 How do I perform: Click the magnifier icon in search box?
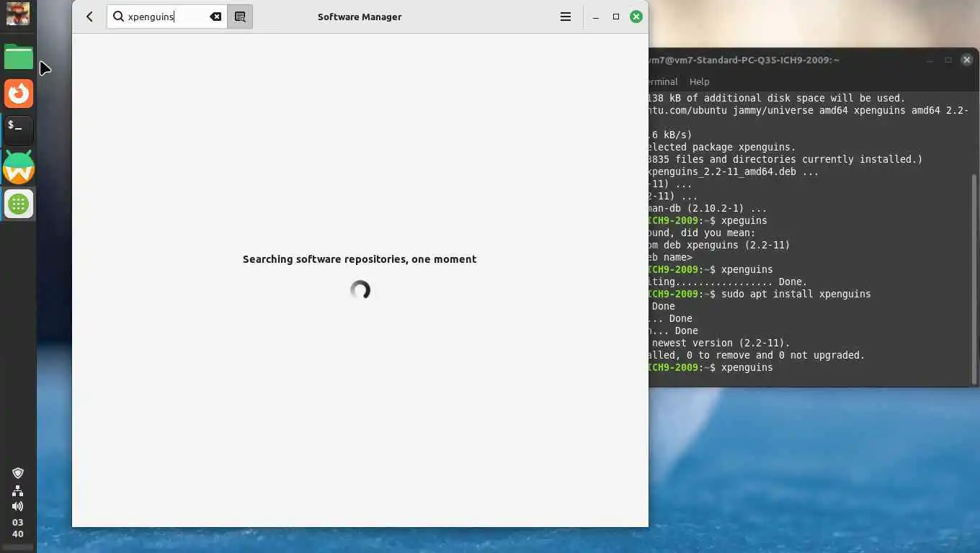coord(118,17)
